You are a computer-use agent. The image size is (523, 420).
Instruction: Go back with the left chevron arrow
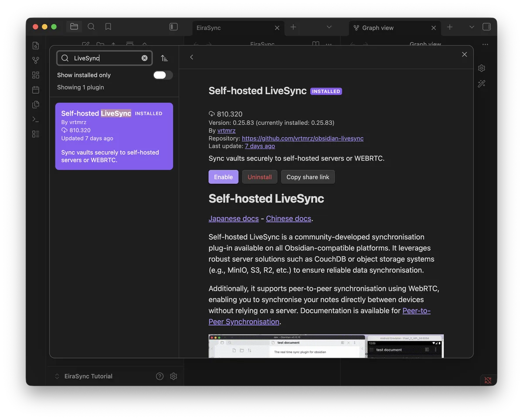point(191,57)
